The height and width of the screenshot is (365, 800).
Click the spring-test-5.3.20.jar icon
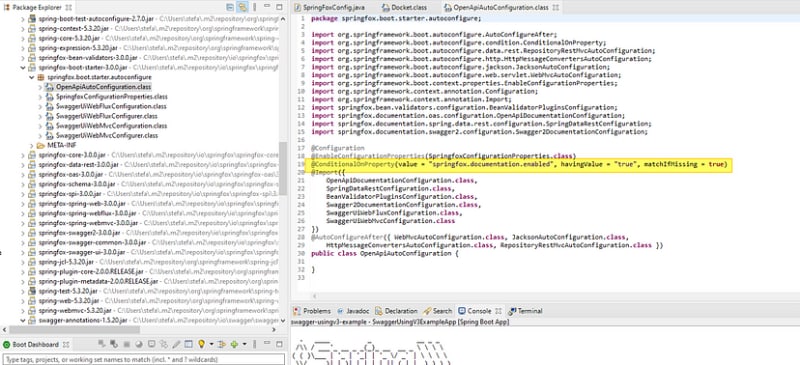(x=33, y=291)
